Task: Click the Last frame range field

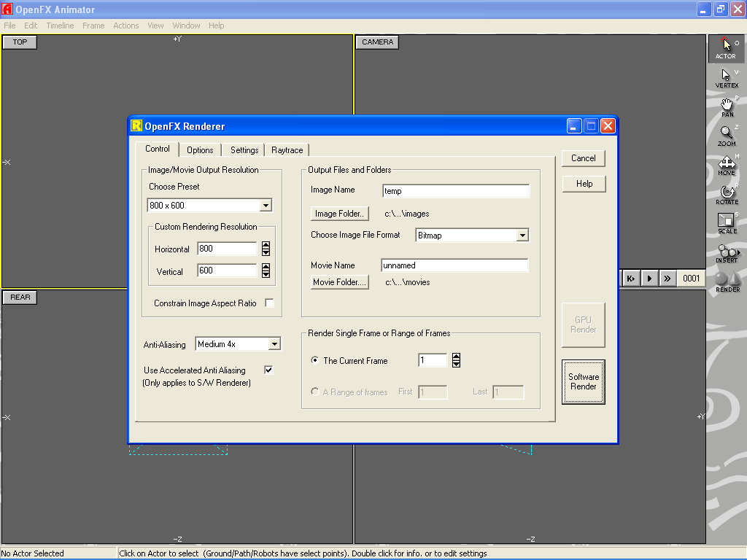Action: point(508,392)
